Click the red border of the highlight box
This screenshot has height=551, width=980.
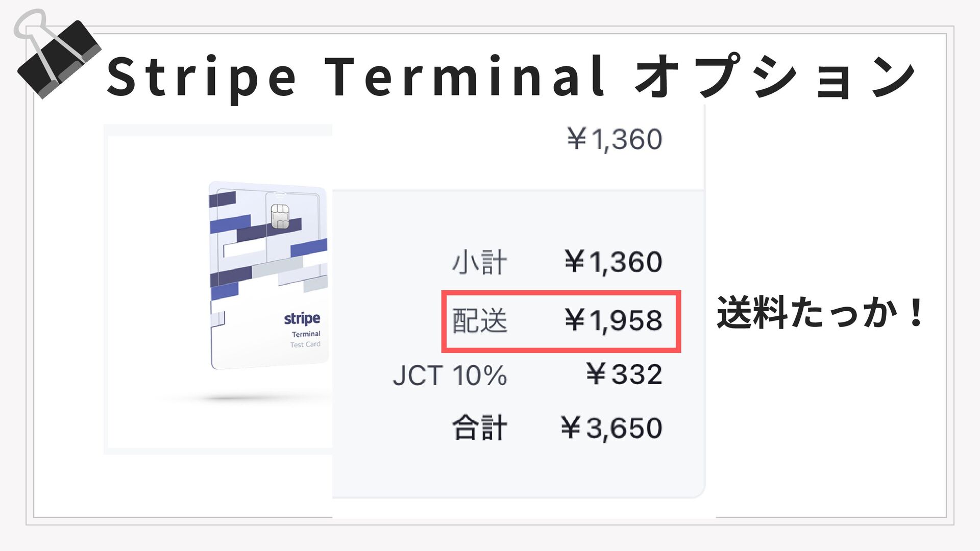tap(560, 293)
